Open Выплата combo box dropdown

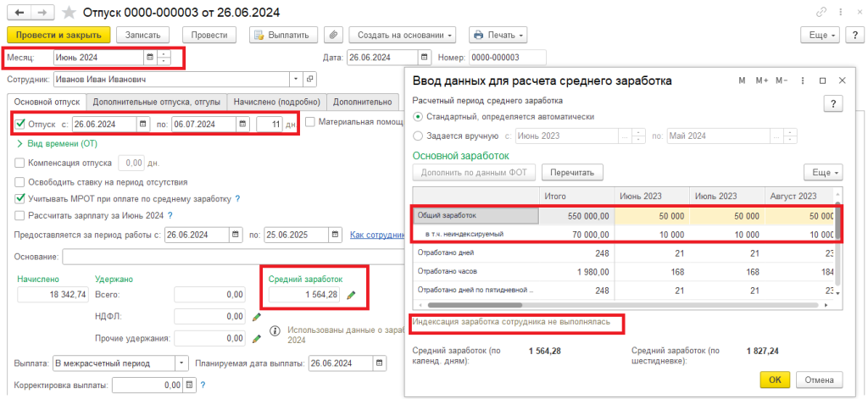coord(181,363)
